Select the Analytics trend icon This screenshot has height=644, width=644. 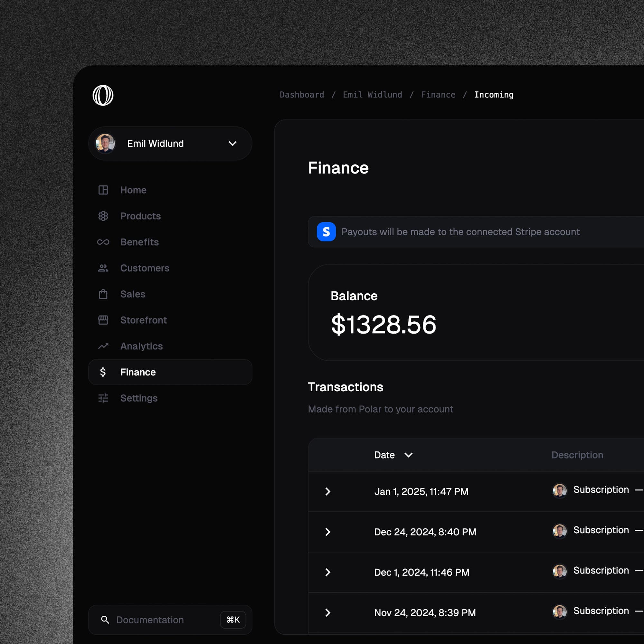pos(103,346)
